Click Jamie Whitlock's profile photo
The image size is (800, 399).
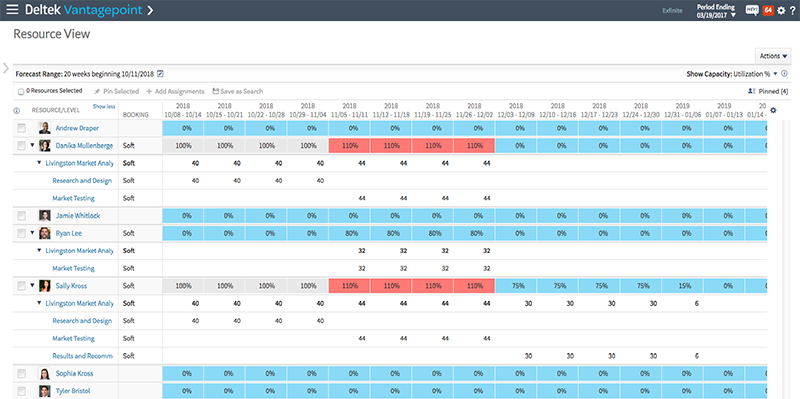pos(45,215)
